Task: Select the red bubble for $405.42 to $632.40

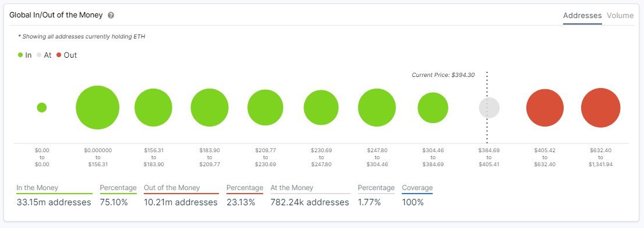Action: [545, 108]
